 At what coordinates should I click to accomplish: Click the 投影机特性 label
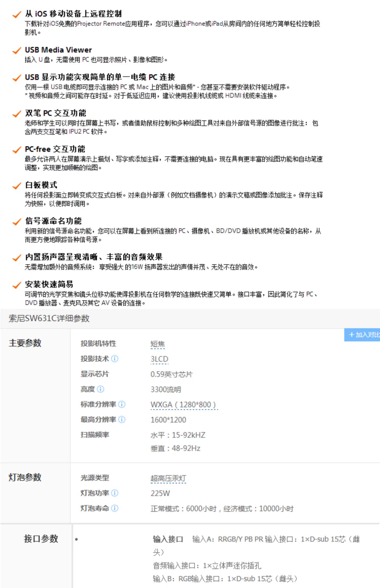tap(98, 343)
